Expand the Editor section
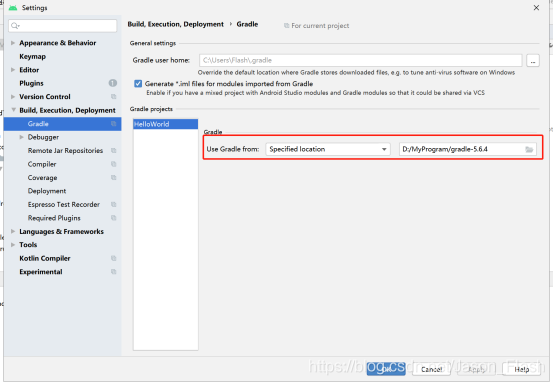Image resolution: width=554 pixels, height=385 pixels. [x=13, y=70]
